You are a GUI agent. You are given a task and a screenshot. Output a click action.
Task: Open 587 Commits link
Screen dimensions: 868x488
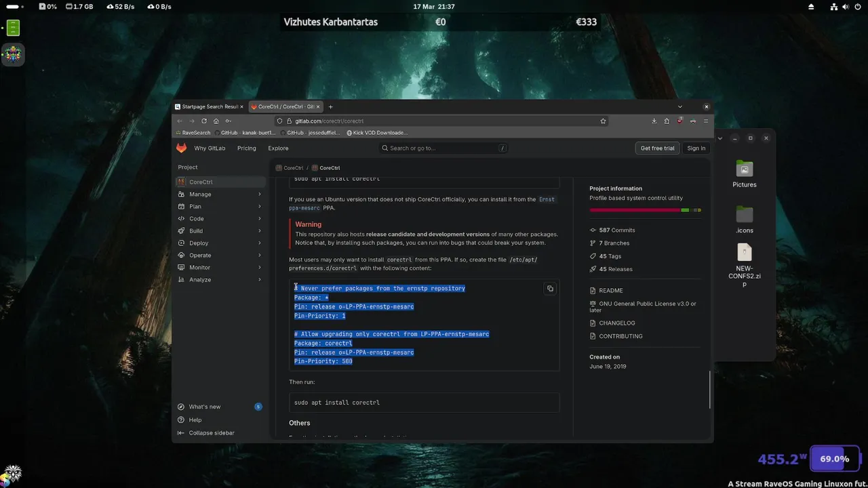(612, 230)
